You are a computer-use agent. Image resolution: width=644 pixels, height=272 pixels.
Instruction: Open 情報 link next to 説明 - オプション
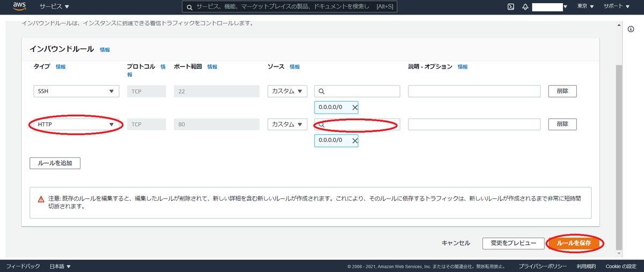(463, 67)
